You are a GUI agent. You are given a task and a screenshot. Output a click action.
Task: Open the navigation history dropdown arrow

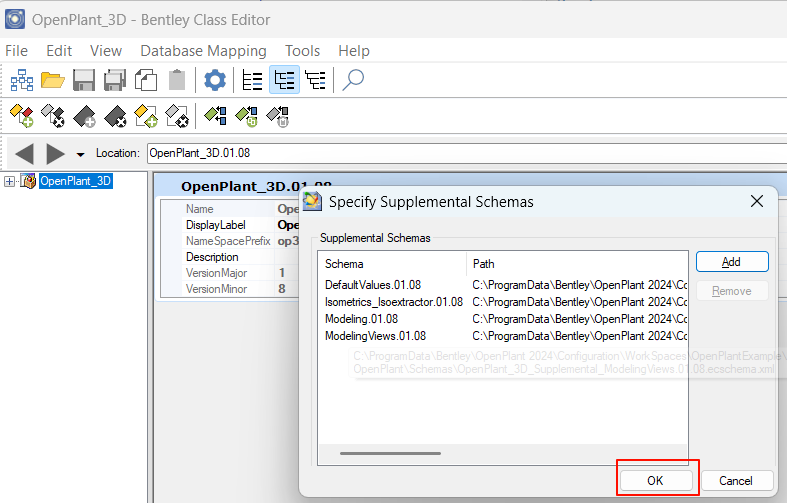[80, 155]
